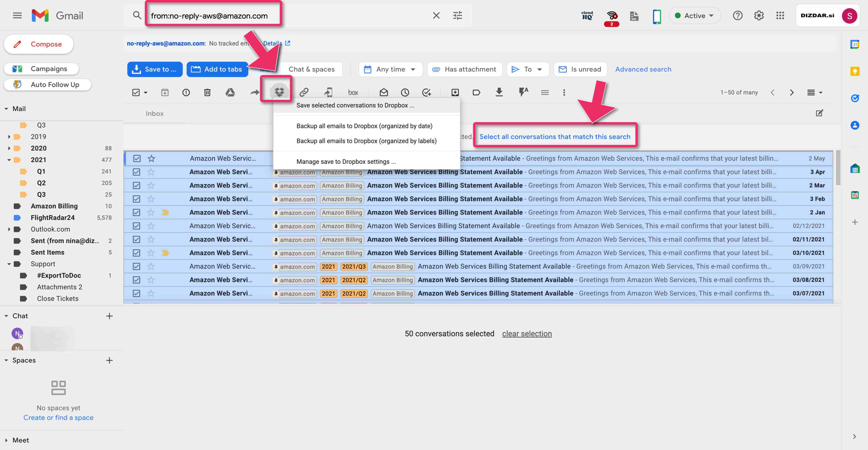Collapse the 2021 label folder

click(9, 160)
